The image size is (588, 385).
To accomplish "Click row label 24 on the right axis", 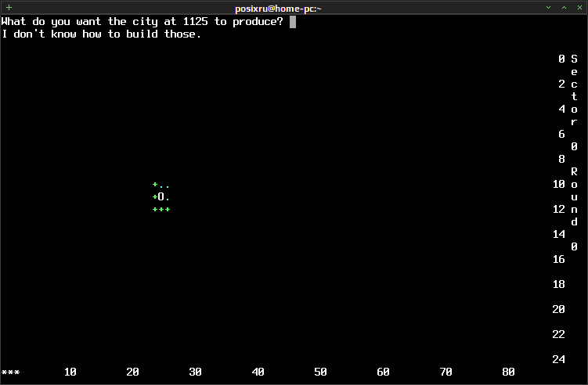I will point(559,359).
